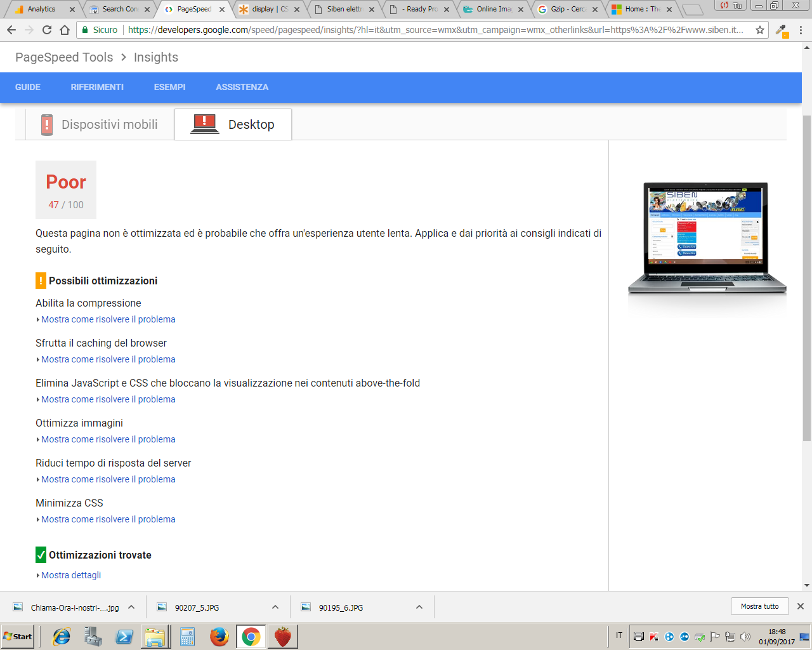Open options arrow for 90207_5.JPG download

tap(275, 607)
